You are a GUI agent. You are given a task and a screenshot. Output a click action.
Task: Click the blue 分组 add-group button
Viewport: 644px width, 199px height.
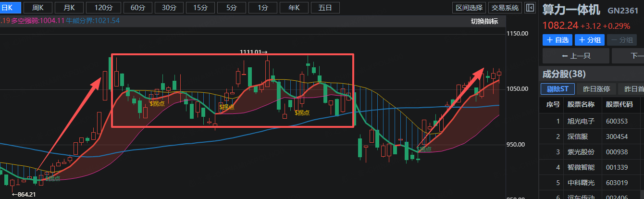click(x=589, y=40)
